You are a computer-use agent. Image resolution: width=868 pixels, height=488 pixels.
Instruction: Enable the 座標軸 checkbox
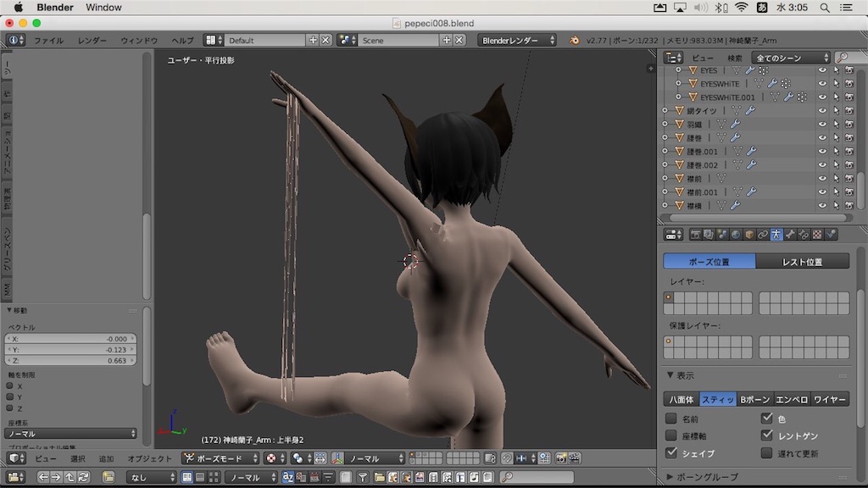pos(671,435)
